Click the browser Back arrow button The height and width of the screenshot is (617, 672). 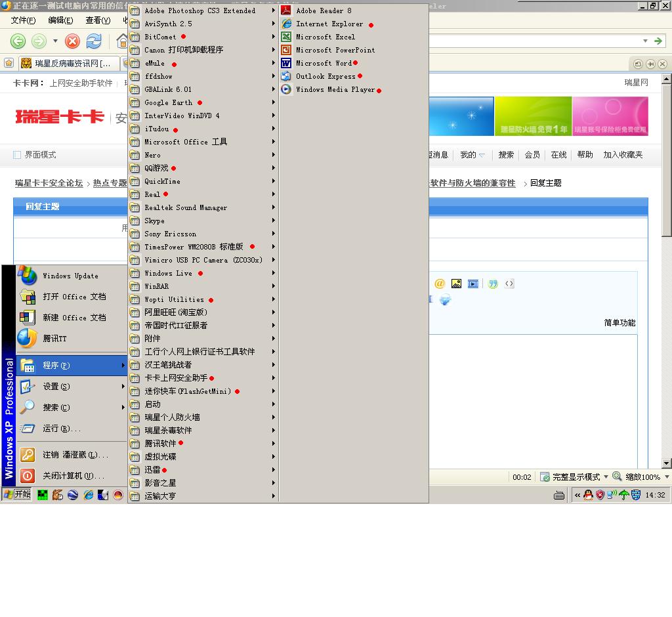[x=18, y=41]
